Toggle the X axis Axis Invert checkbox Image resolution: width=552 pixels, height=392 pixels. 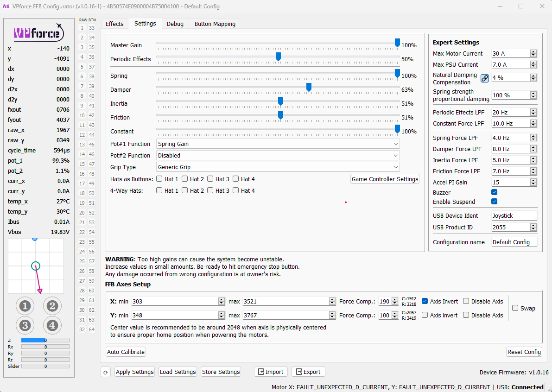pyautogui.click(x=425, y=301)
